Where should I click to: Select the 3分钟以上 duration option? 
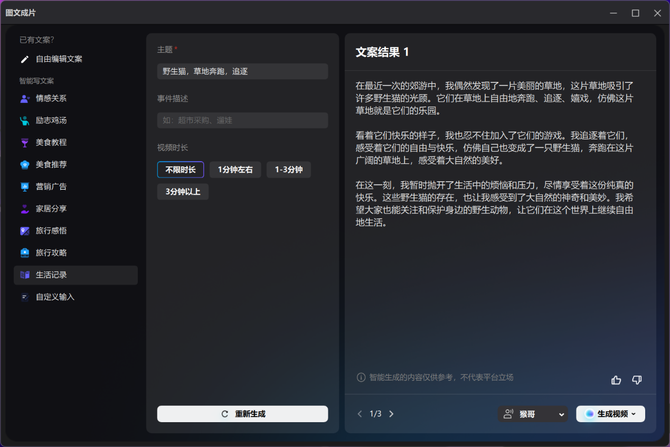tap(183, 192)
